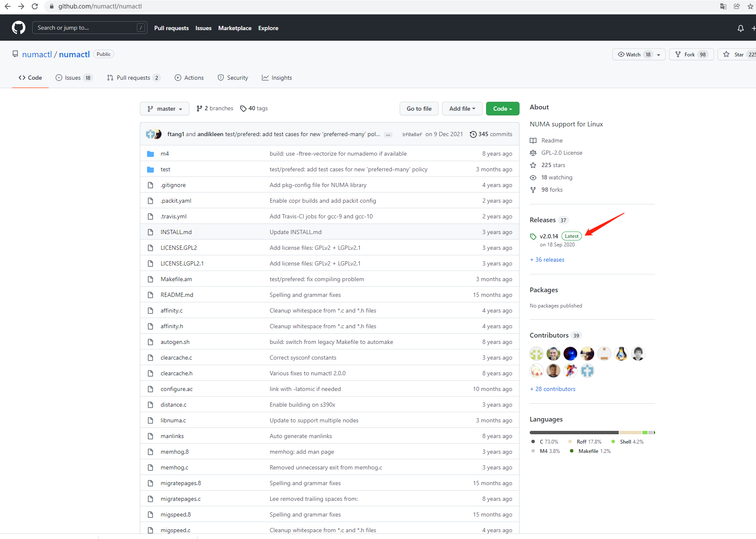Switch to the Issues tab
Image resolution: width=756 pixels, height=539 pixels.
pos(74,78)
